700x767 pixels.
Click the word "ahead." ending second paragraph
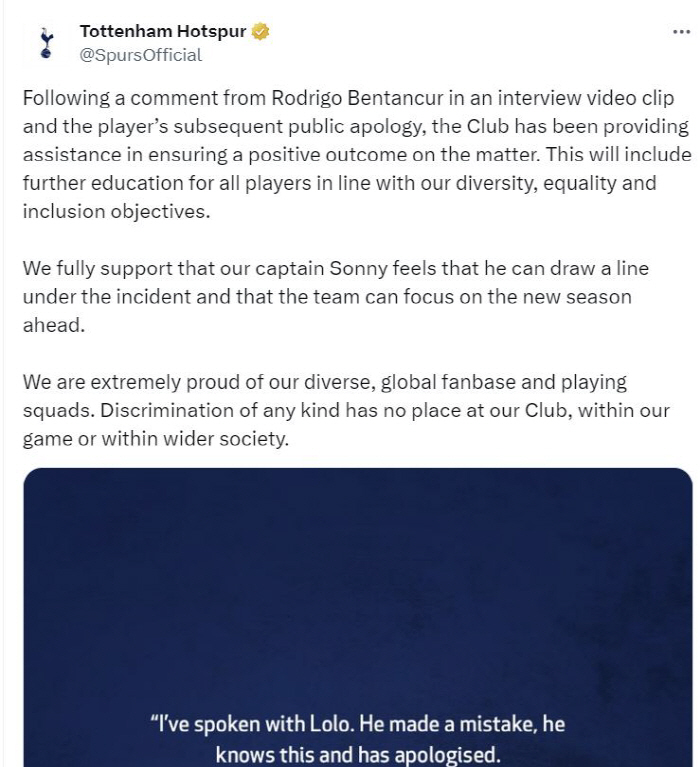pos(54,325)
